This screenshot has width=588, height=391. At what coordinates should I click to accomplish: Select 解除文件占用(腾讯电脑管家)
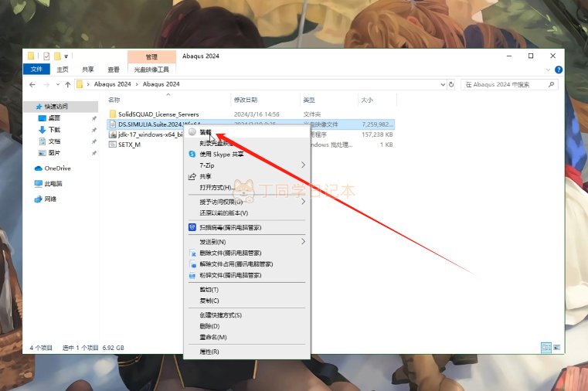(x=236, y=264)
